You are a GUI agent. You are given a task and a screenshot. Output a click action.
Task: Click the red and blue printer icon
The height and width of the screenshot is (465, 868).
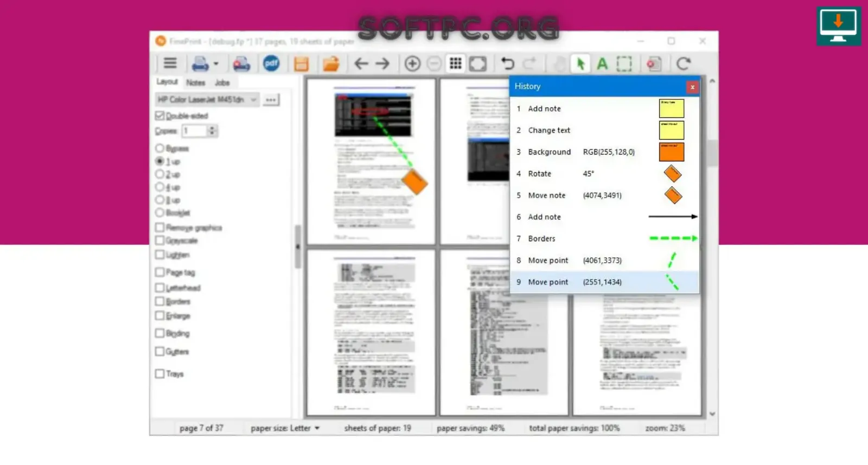[241, 64]
